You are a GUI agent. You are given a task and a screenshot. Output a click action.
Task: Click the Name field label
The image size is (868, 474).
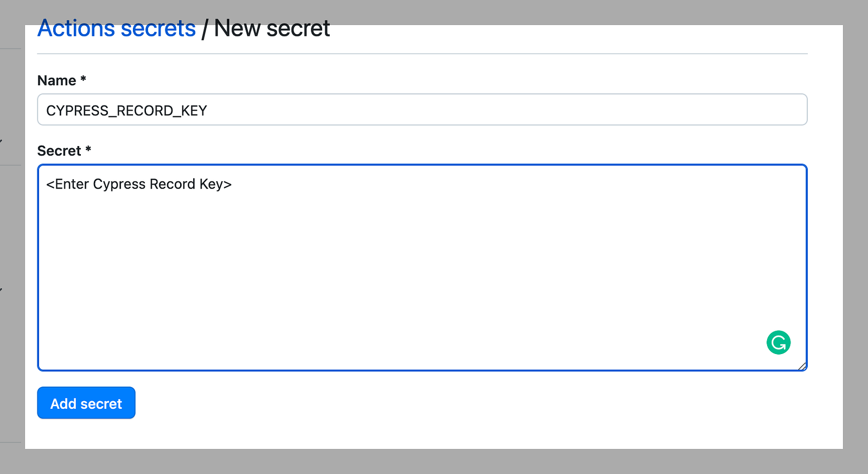coord(57,80)
